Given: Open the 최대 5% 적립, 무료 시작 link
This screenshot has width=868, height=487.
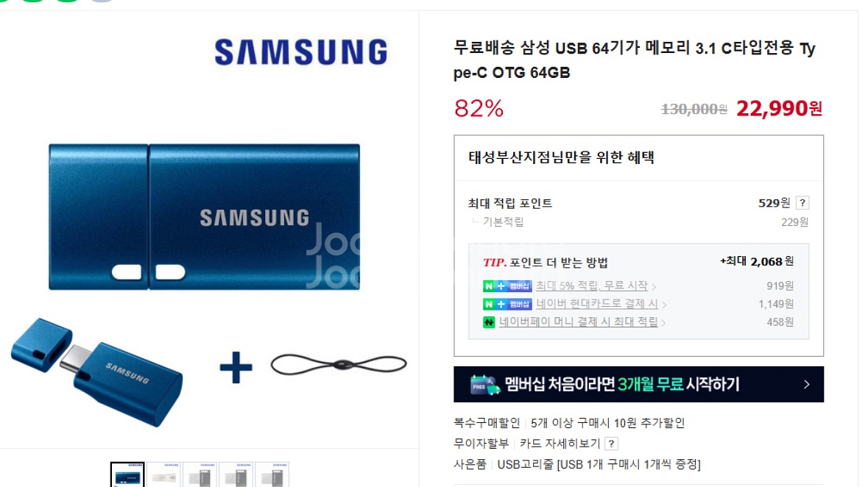Looking at the screenshot, I should [x=592, y=285].
